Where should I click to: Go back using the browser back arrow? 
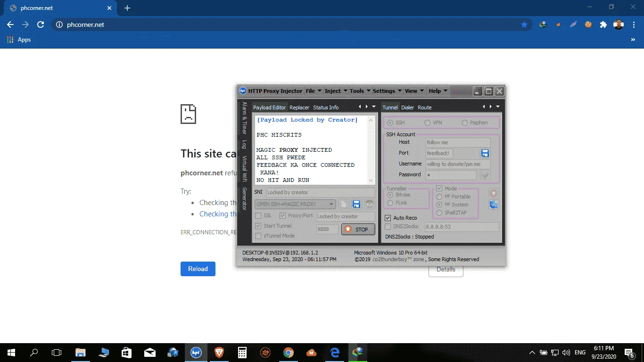click(x=10, y=25)
